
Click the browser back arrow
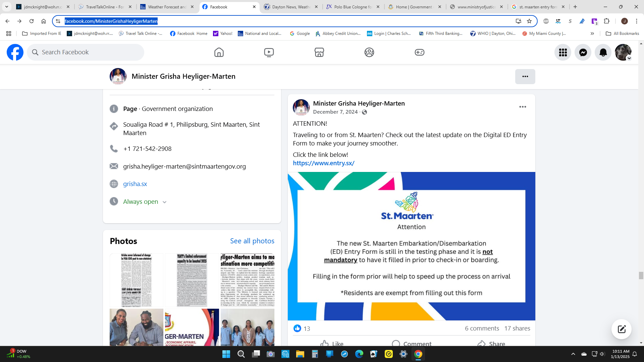(7, 21)
